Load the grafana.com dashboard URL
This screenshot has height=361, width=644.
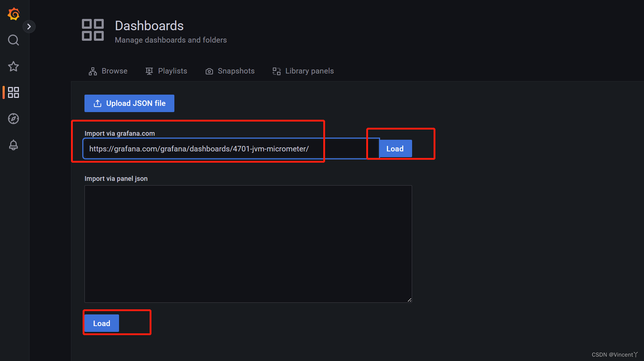395,148
